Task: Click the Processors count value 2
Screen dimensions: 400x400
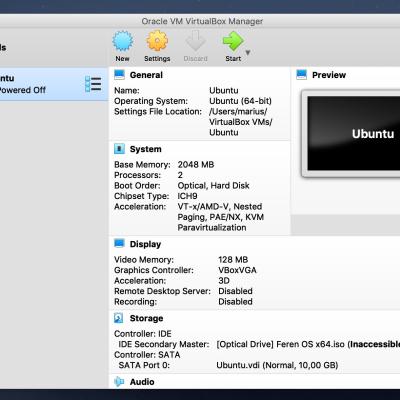Action: coord(180,175)
